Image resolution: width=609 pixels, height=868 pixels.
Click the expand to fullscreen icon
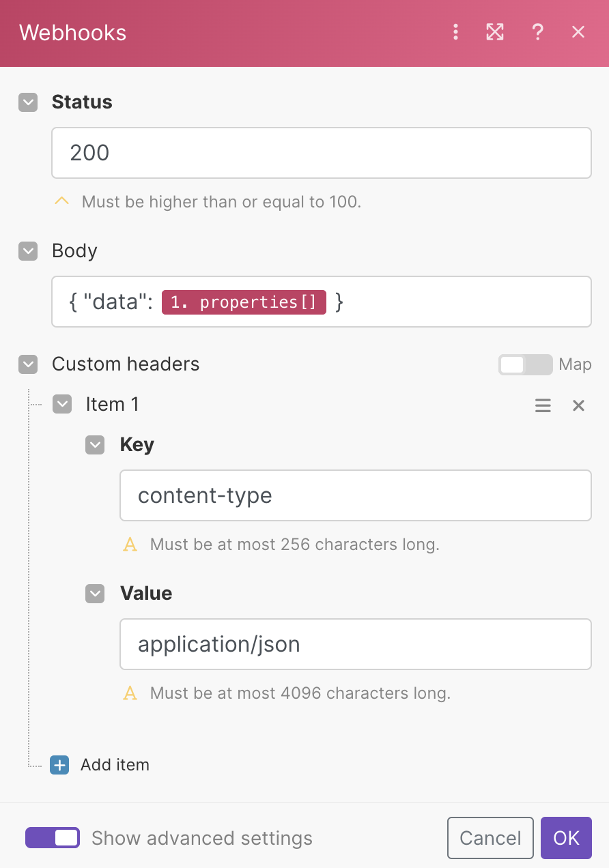(495, 32)
